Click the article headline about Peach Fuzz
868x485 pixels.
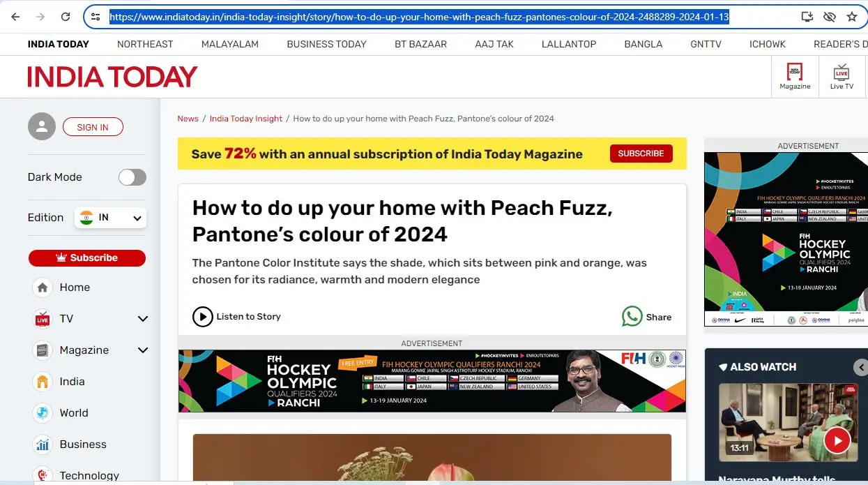tap(402, 221)
